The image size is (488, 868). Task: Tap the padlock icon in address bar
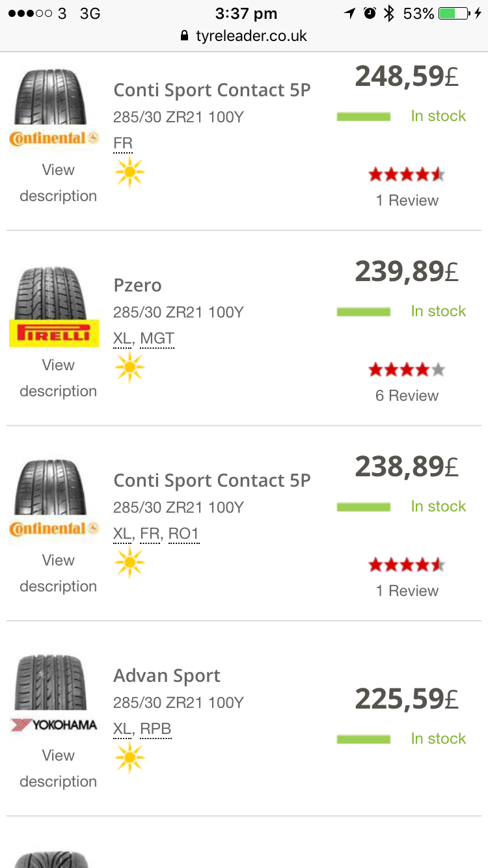coord(185,36)
